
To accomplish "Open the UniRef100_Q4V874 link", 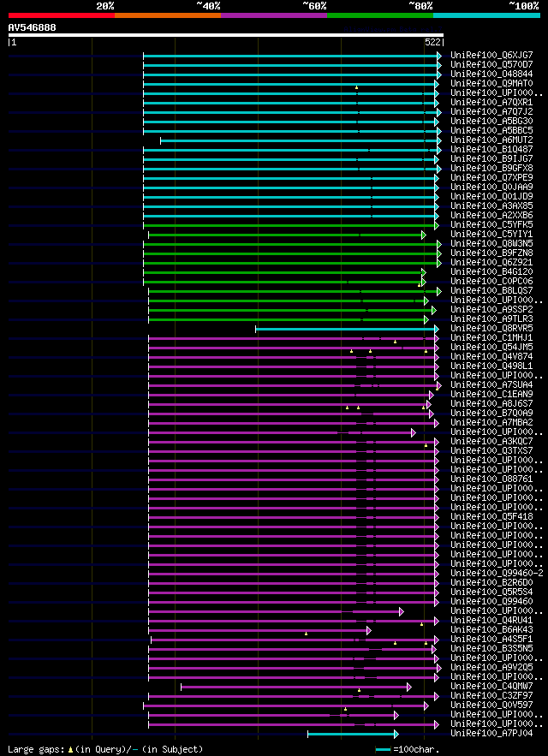I will tap(491, 356).
